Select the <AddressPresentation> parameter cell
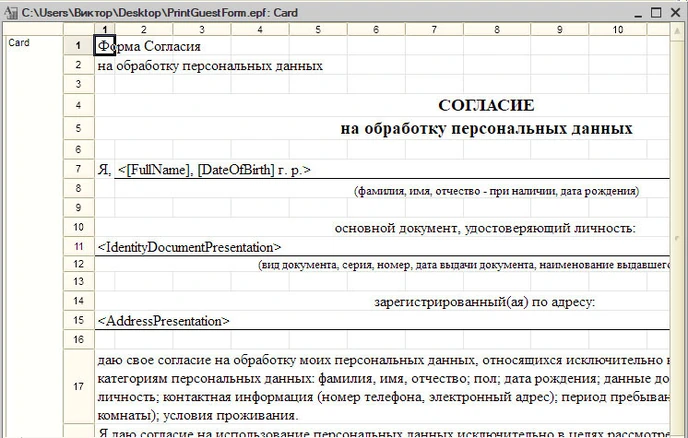Screen dimensions: 688x438 pyautogui.click(x=163, y=321)
